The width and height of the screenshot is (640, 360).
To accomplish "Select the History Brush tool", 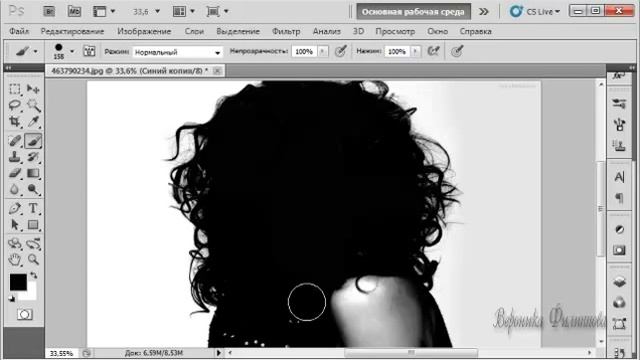I will [33, 157].
